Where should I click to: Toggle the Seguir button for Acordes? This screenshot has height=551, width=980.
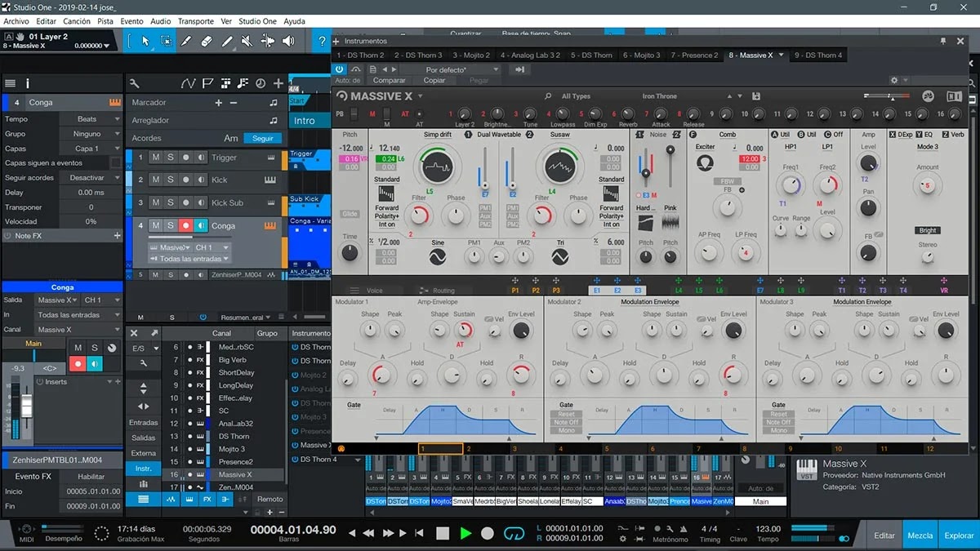click(263, 139)
